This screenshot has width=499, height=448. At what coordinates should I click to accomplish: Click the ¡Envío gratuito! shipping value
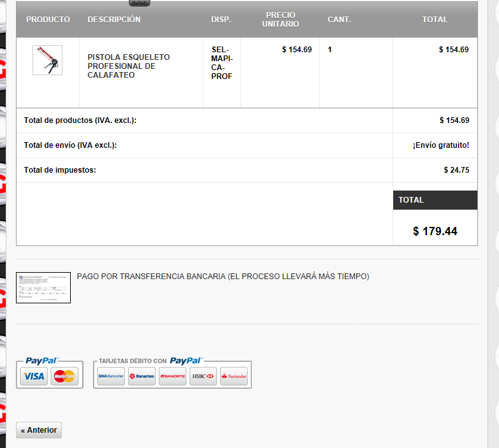point(441,145)
